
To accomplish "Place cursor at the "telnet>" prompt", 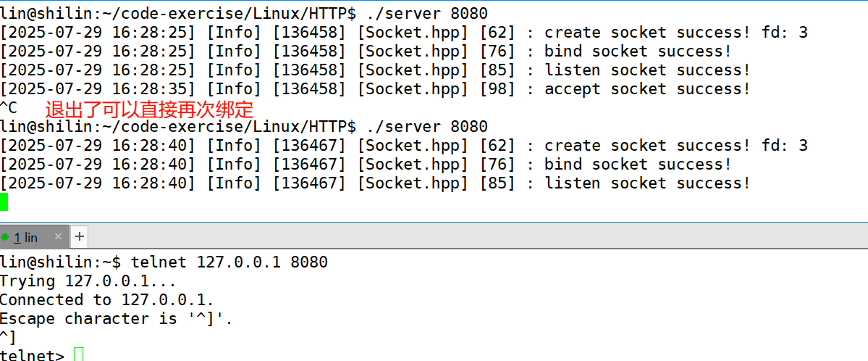I will point(78,355).
